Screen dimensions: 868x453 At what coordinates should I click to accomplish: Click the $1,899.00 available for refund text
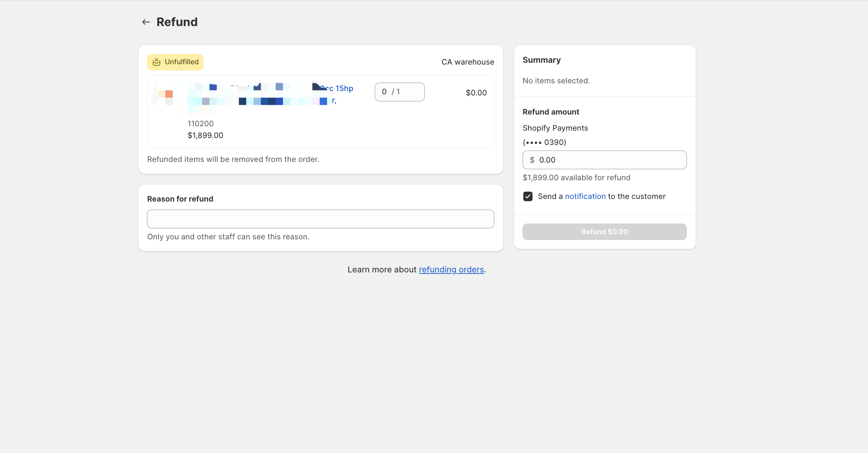click(576, 178)
